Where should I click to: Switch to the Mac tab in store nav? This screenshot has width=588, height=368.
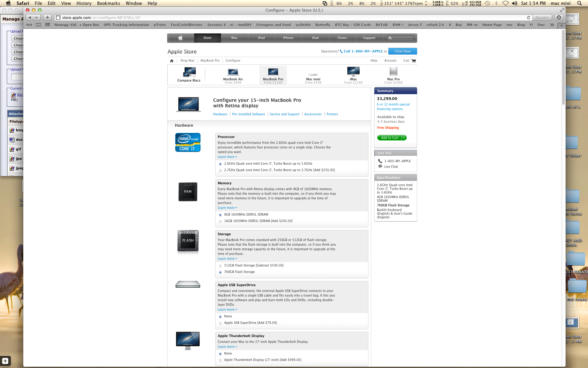pyautogui.click(x=234, y=38)
